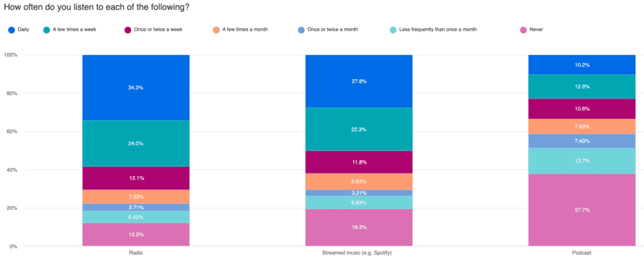Click the Daily legend color dot
Viewport: 644px width, 262px height.
pos(12,30)
